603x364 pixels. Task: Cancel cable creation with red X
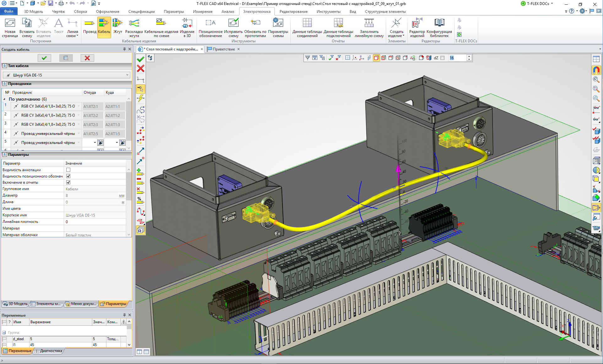point(87,58)
